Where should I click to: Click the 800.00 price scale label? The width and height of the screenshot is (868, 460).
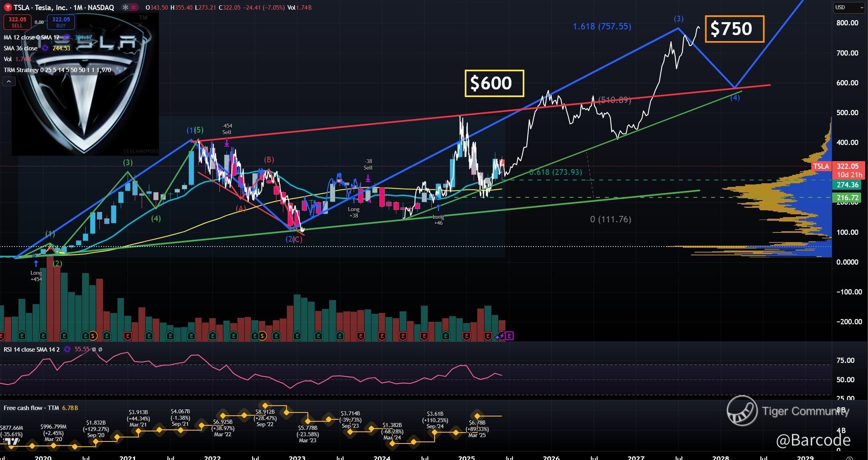click(847, 23)
